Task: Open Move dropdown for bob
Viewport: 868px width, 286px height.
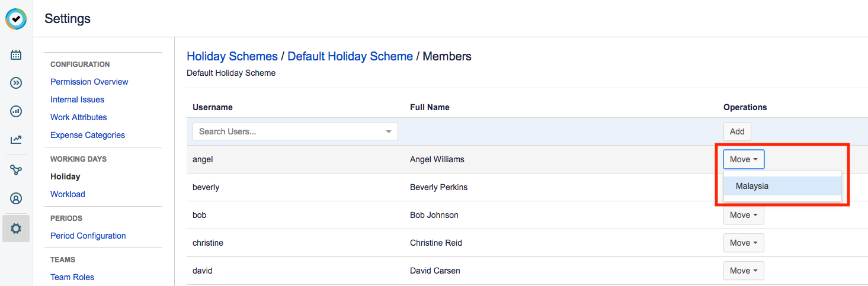Action: pyautogui.click(x=744, y=215)
